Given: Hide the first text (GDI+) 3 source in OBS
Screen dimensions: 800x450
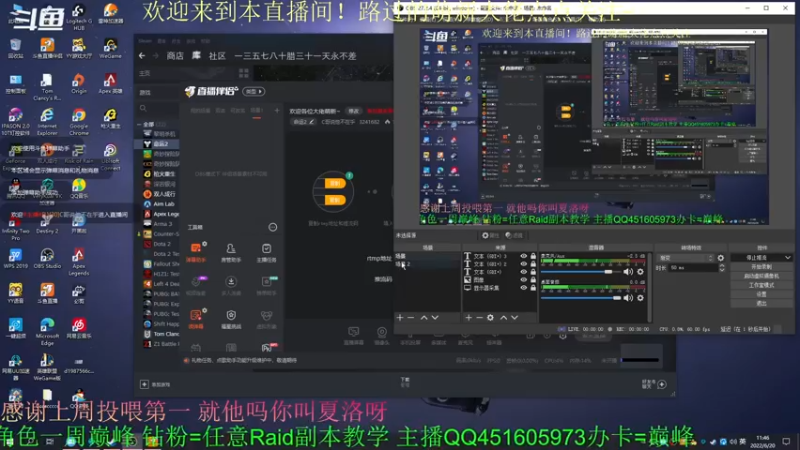Looking at the screenshot, I should coord(523,256).
